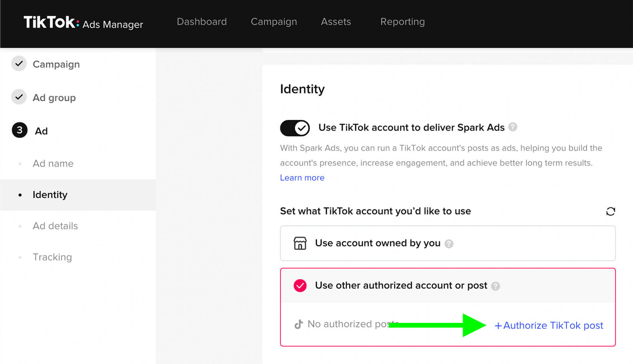
Task: Open the Reporting menu
Action: tap(402, 22)
